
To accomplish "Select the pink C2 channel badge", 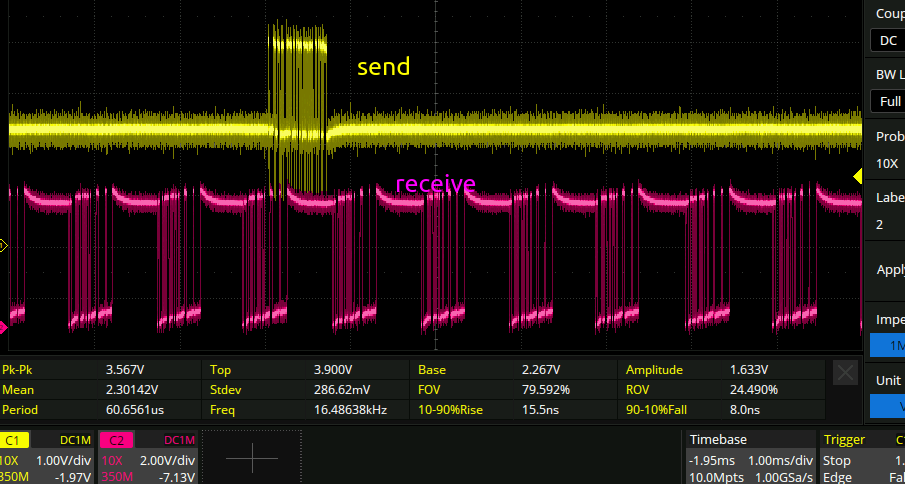I will coord(117,440).
